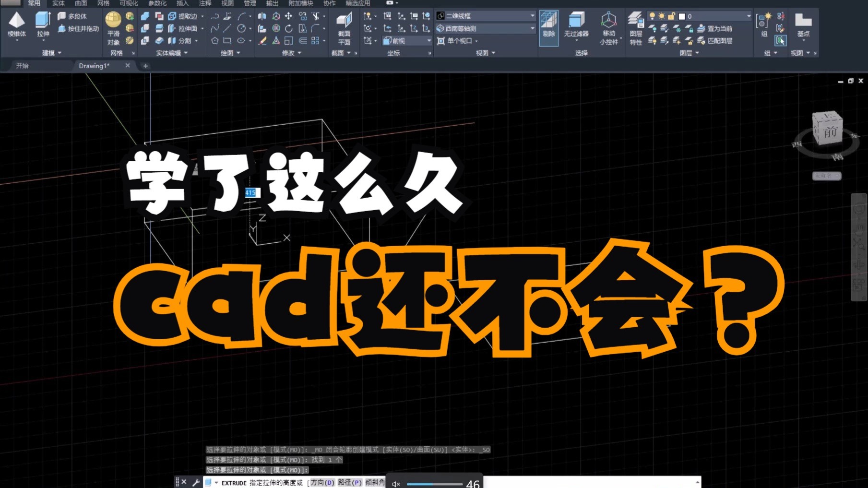Select the move tool in 修改 panel
The height and width of the screenshot is (488, 868).
tap(289, 16)
